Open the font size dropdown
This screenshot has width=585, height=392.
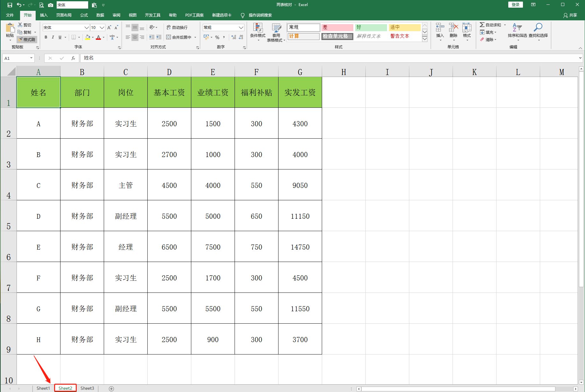(x=102, y=28)
